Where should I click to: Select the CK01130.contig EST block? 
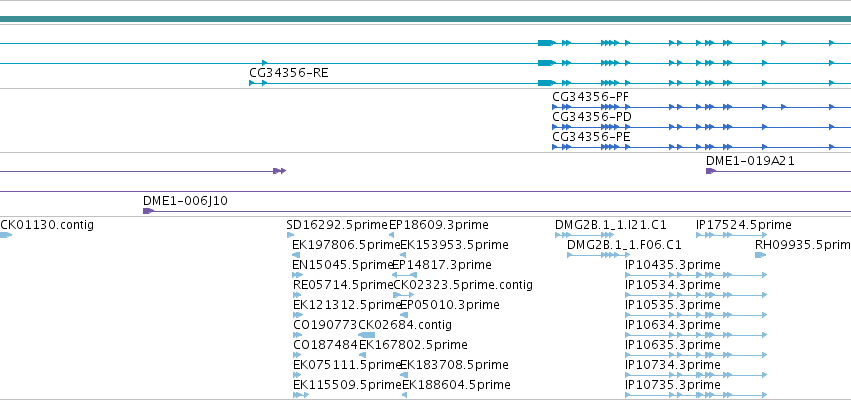coord(5,235)
